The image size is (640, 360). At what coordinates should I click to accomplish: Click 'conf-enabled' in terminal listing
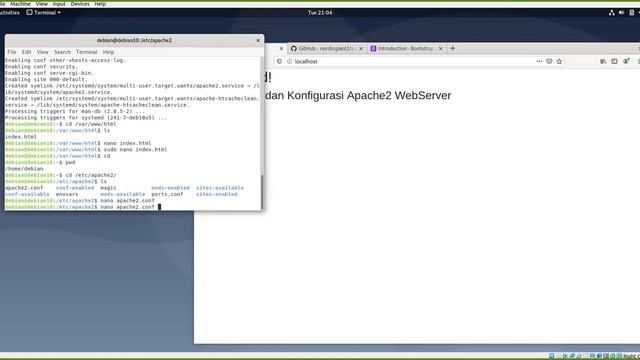pyautogui.click(x=75, y=188)
